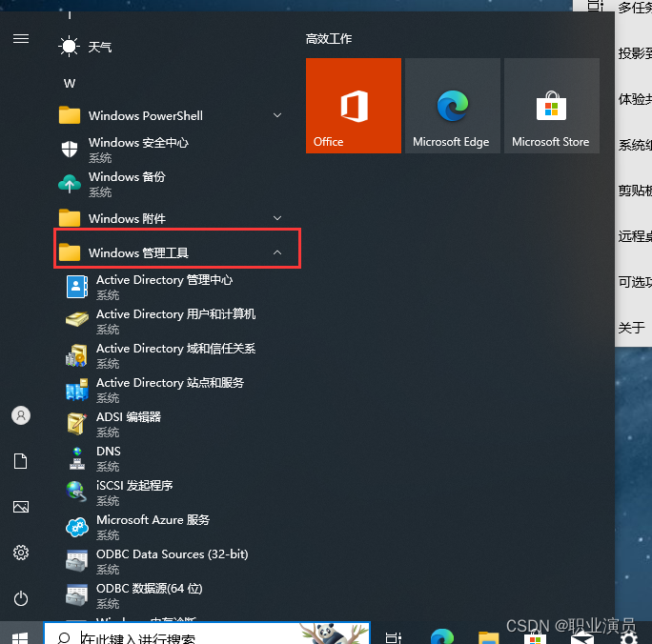Click the Windows 附件 folder icon
The image size is (652, 644).
[x=70, y=218]
